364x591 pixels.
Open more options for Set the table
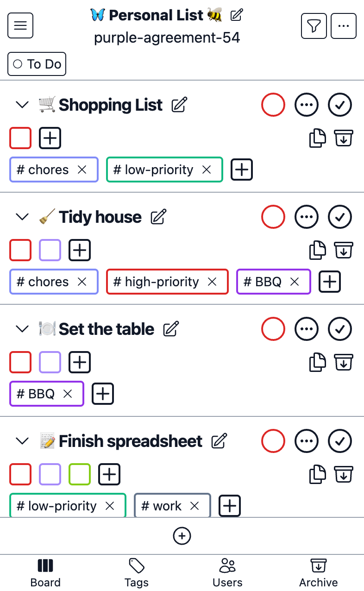click(x=307, y=329)
